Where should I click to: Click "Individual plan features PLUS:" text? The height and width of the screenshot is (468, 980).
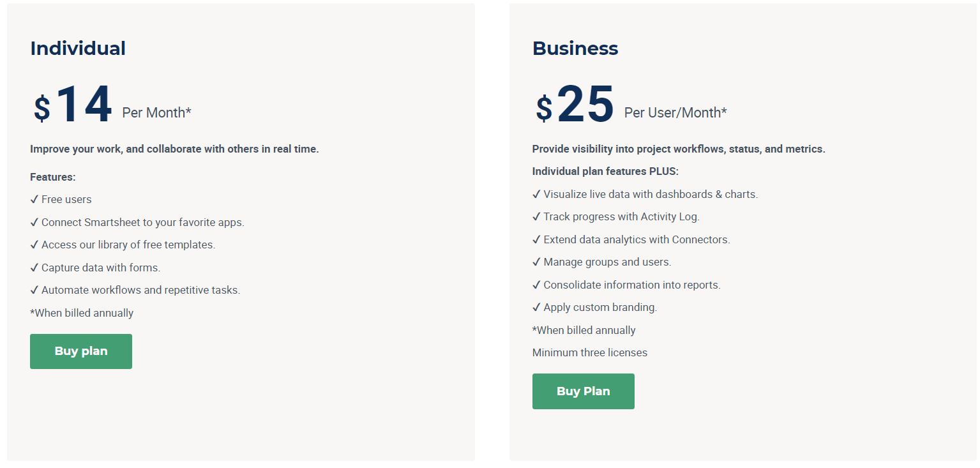coord(605,171)
